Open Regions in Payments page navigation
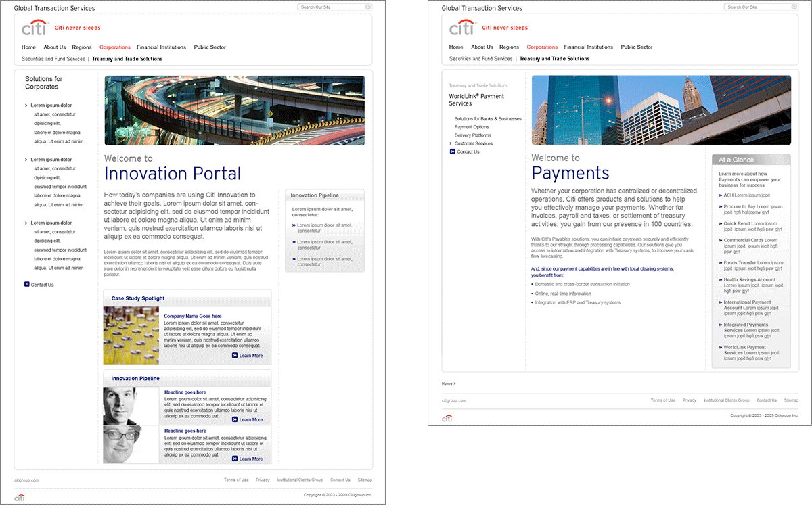812x514 pixels. [509, 47]
